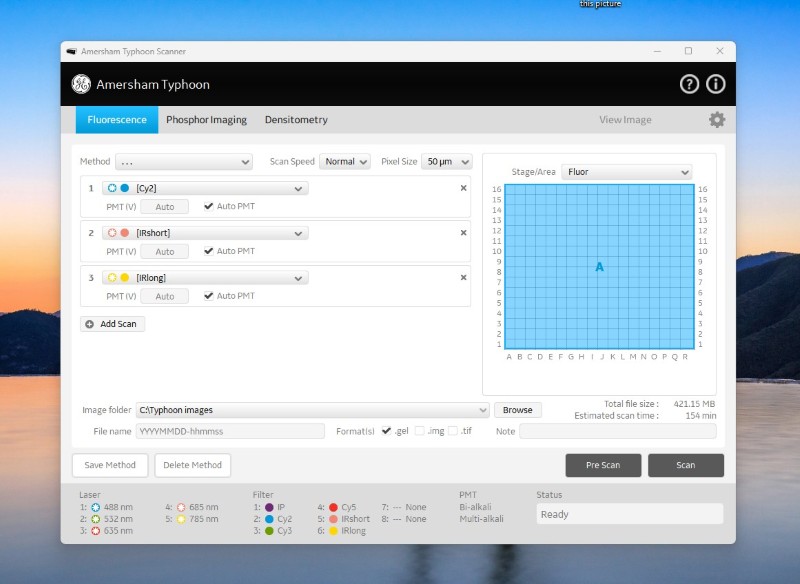
Task: Click the Status field showing Ready
Action: (x=630, y=514)
